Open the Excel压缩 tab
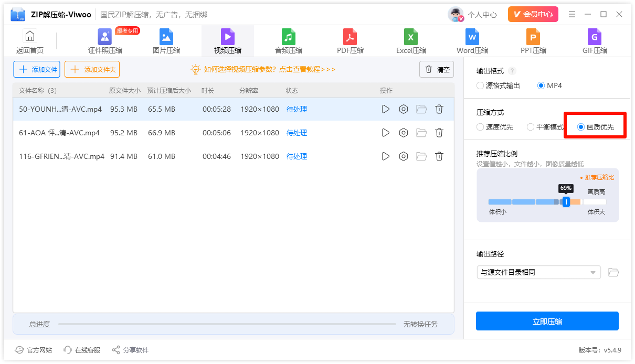Viewport: 635px width, 364px height. click(x=411, y=41)
